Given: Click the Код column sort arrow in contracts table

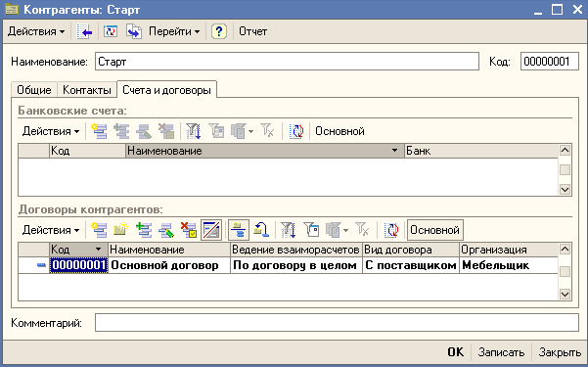Looking at the screenshot, I should (98, 250).
